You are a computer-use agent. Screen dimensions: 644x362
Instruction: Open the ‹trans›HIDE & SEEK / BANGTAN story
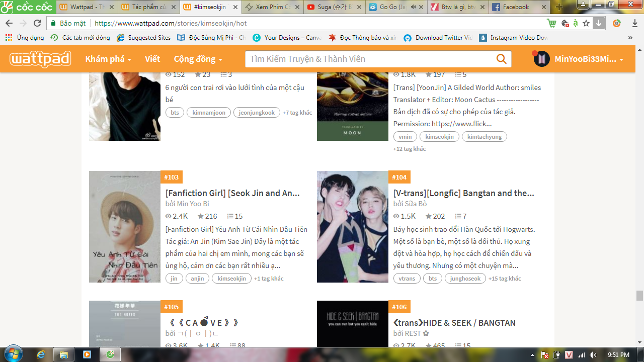click(454, 323)
